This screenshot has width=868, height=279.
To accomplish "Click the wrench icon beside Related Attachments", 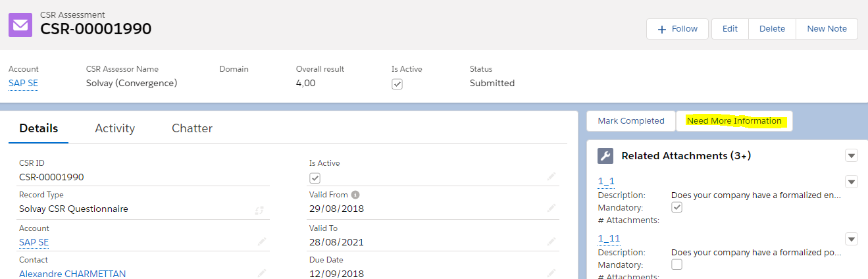I will click(x=605, y=156).
